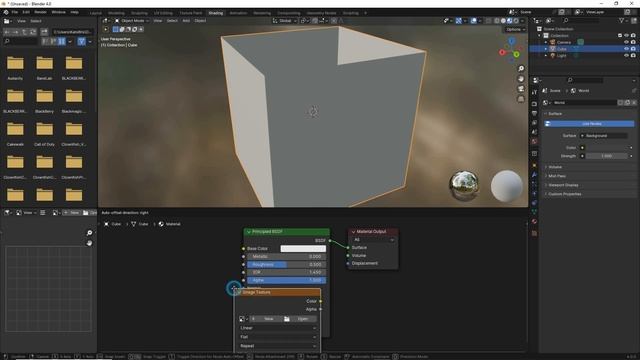Viewport: 640px width, 360px height.
Task: Toggle visibility eye for Light in outliner
Action: (x=626, y=56)
